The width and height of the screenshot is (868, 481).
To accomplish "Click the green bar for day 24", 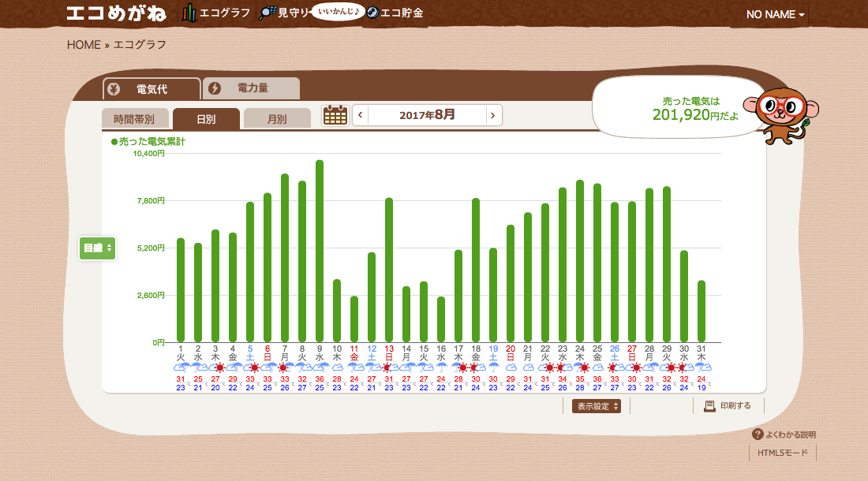I will pyautogui.click(x=580, y=261).
